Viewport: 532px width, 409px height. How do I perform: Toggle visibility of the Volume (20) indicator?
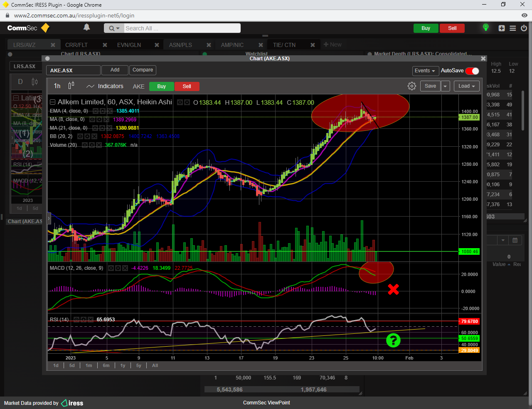tap(85, 145)
